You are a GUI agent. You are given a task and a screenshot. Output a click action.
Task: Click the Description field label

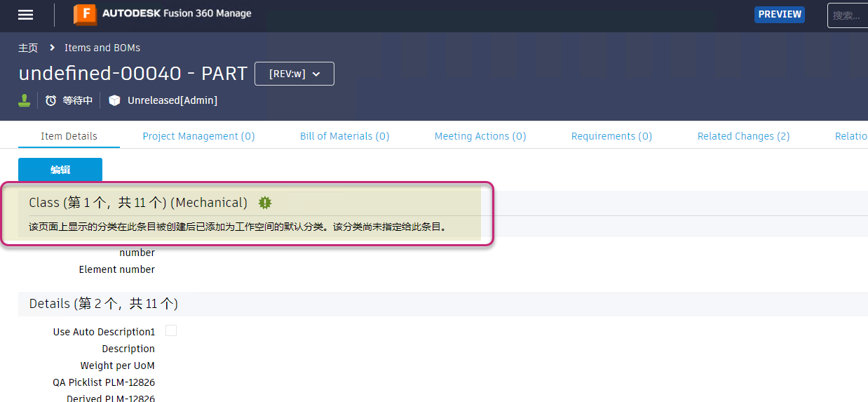(x=128, y=349)
